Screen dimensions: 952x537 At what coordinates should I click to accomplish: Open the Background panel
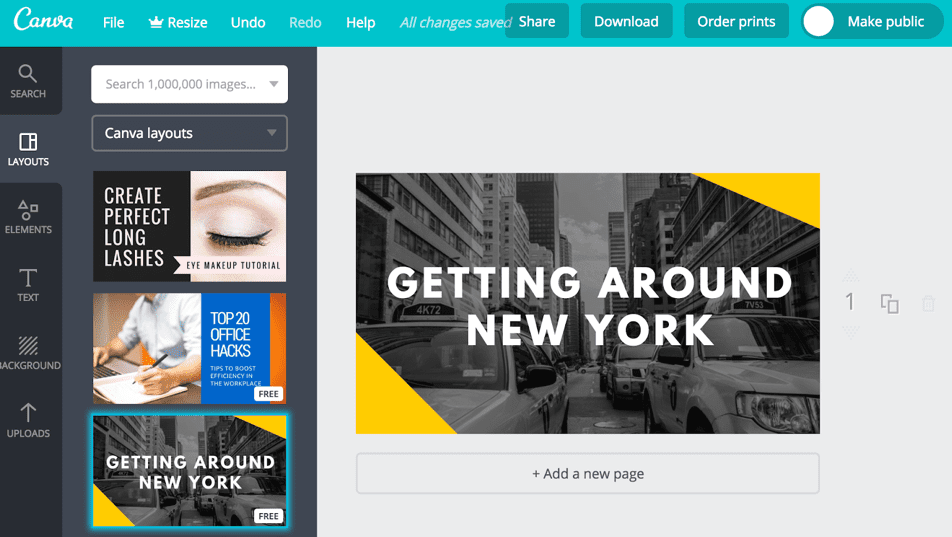click(x=28, y=353)
